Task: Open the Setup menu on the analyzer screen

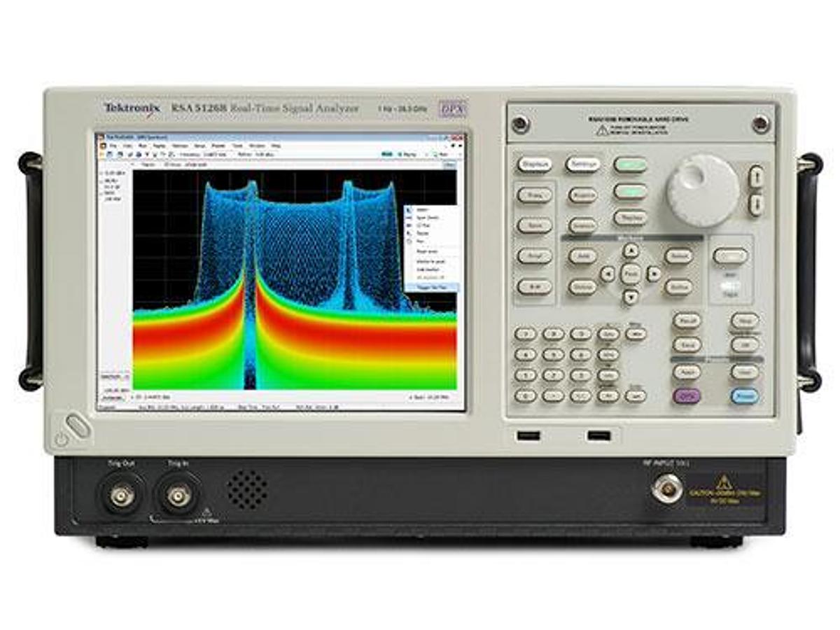Action: coord(199,146)
